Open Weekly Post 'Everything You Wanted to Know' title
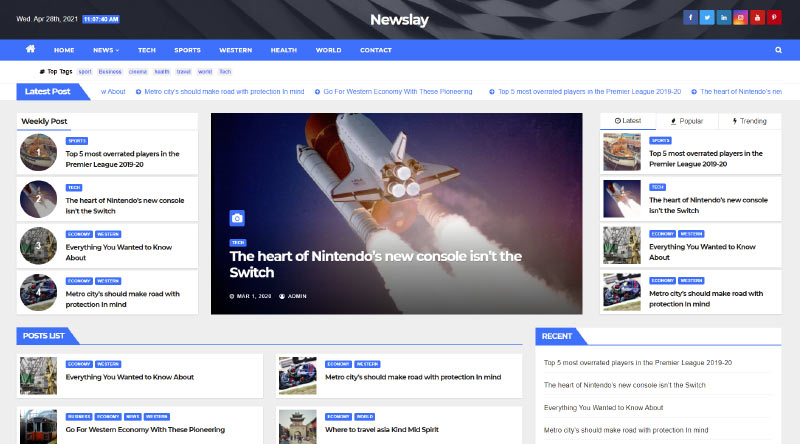This screenshot has width=800, height=444. 119,252
